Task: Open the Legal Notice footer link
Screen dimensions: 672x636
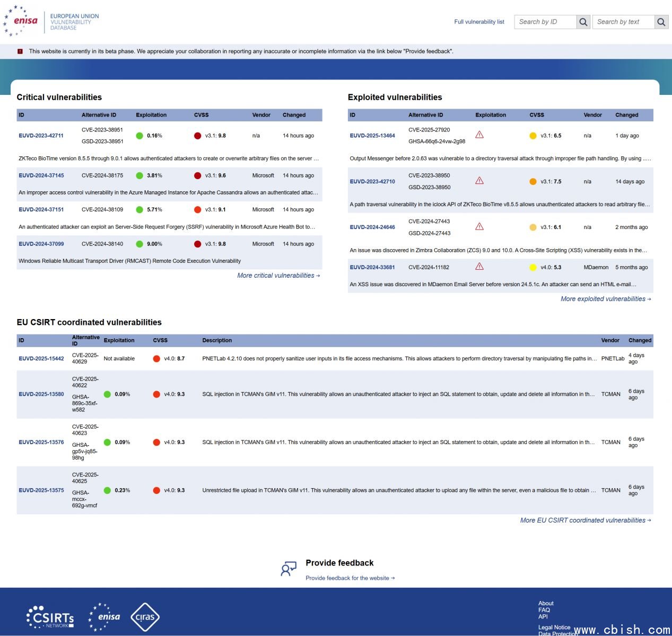Action: (554, 628)
